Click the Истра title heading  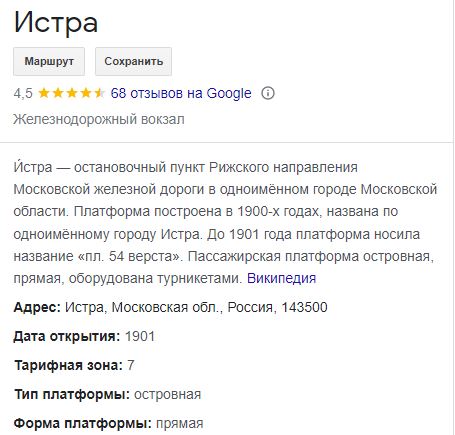coord(56,23)
